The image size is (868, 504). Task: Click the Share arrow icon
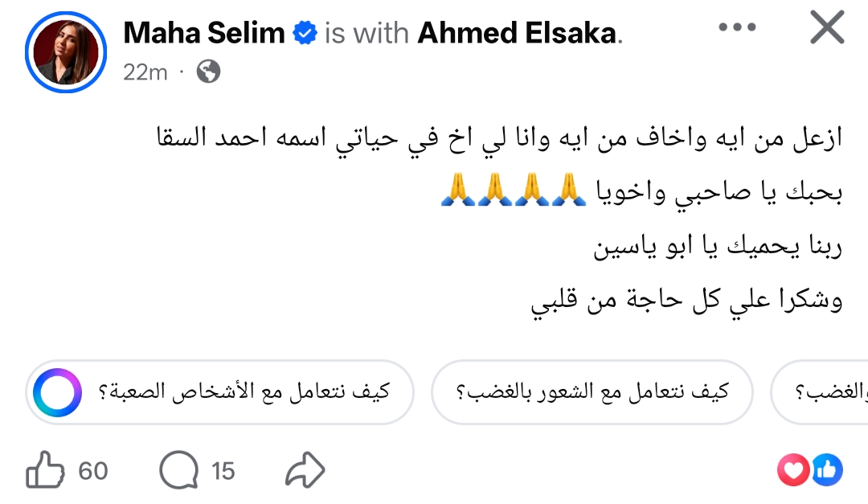coord(305,470)
